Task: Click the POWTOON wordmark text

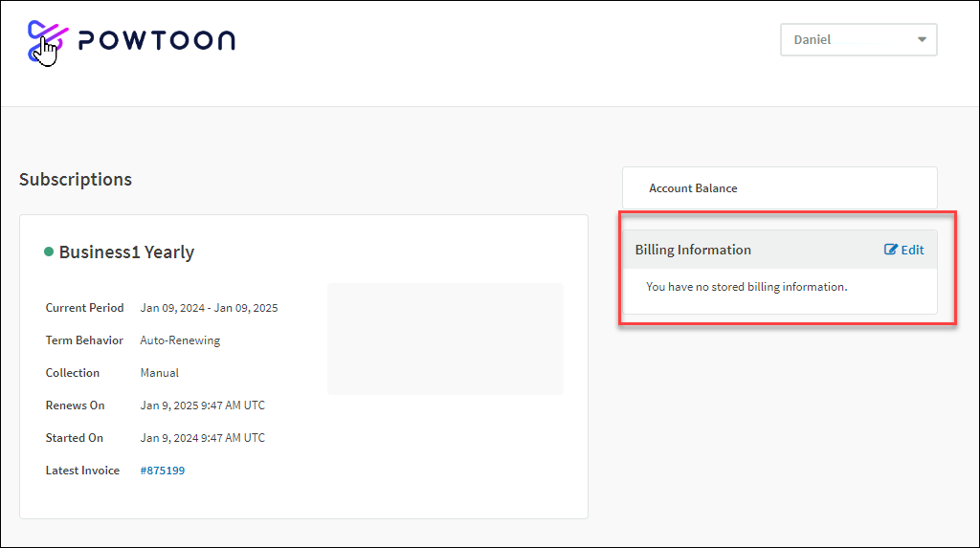Action: (x=156, y=40)
